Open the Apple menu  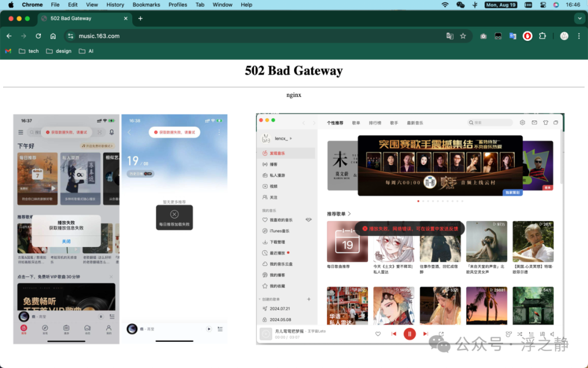pos(11,4)
